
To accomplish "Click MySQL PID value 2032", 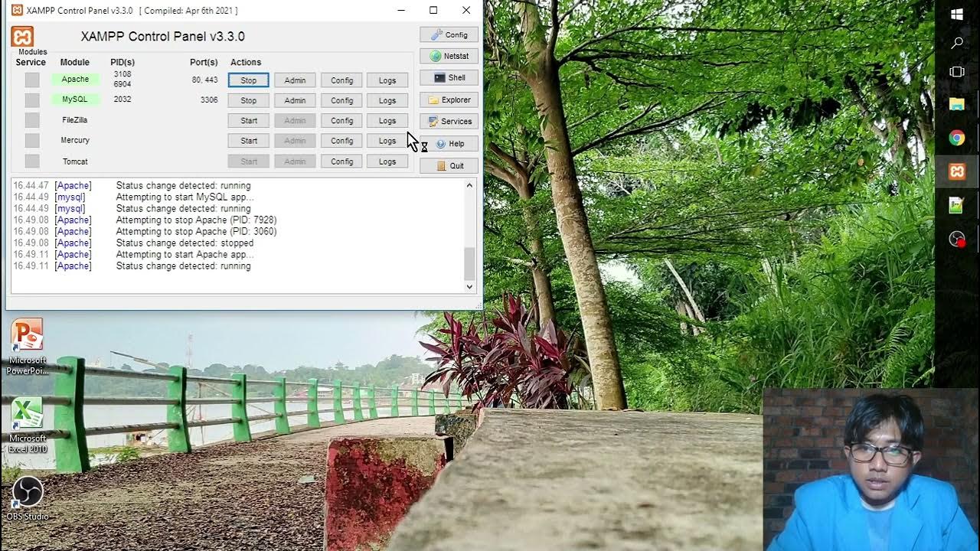I will pyautogui.click(x=122, y=99).
